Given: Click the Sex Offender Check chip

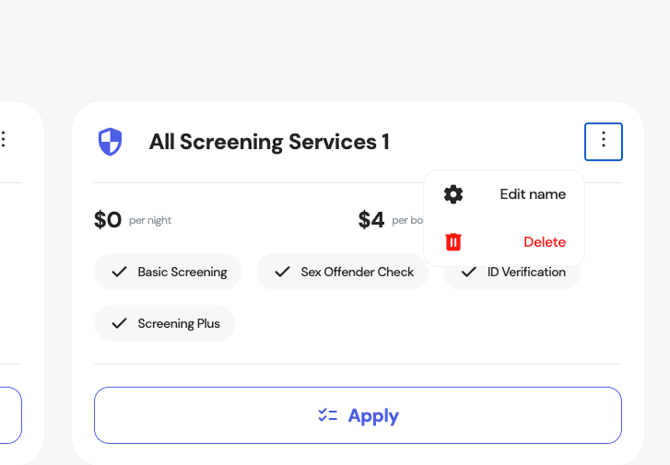Looking at the screenshot, I should 342,272.
